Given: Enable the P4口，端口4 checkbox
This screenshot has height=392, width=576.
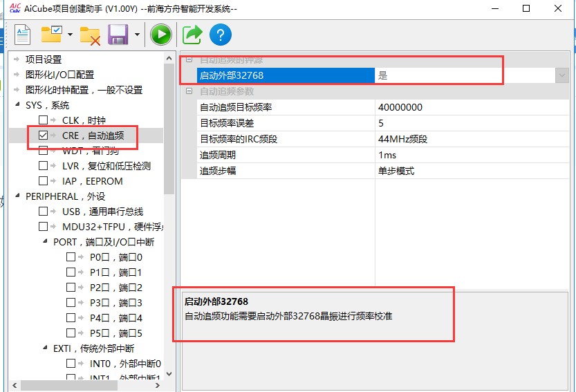Looking at the screenshot, I should (71, 317).
